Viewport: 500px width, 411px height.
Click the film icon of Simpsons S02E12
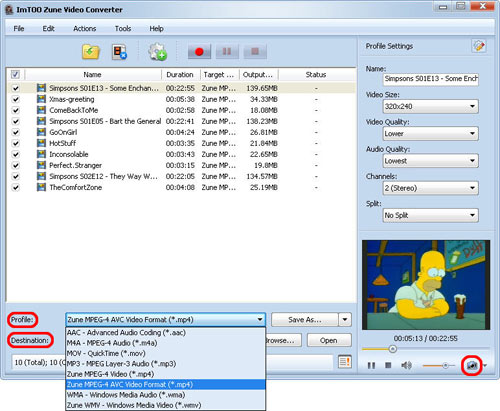click(41, 176)
